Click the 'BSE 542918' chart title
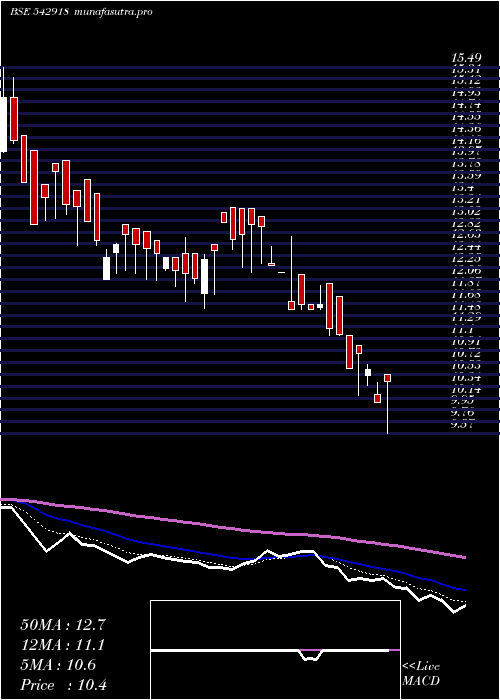The height and width of the screenshot is (700, 500). pyautogui.click(x=39, y=12)
